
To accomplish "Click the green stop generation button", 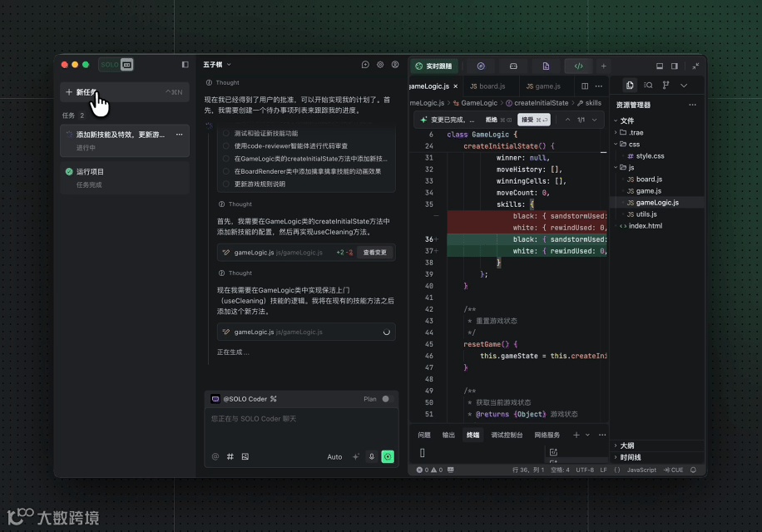I will pos(388,456).
